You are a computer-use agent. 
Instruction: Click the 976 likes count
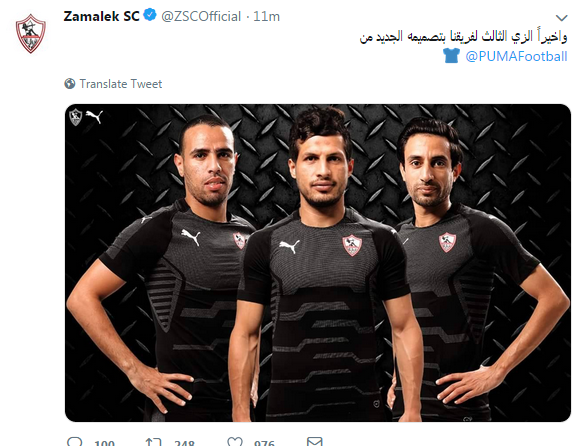click(x=264, y=443)
